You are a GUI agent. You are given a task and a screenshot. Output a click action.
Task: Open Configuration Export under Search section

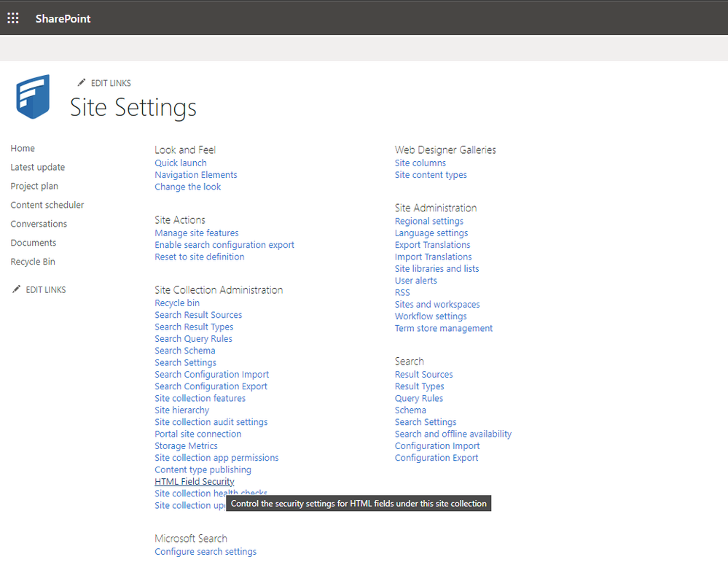tap(437, 458)
